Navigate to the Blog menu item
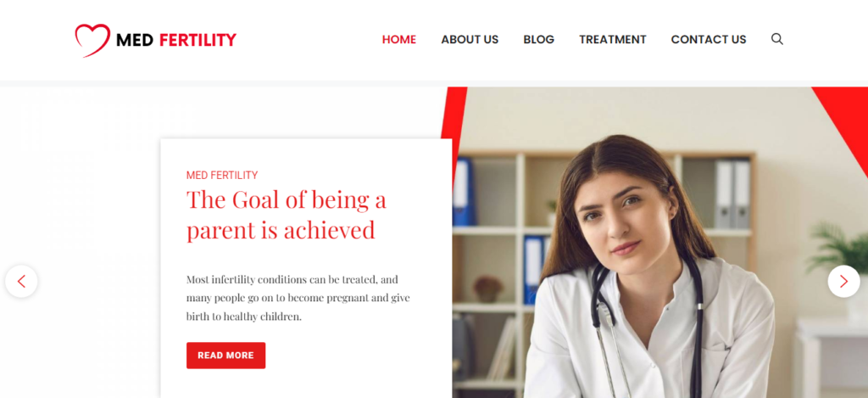This screenshot has height=398, width=868. point(538,39)
